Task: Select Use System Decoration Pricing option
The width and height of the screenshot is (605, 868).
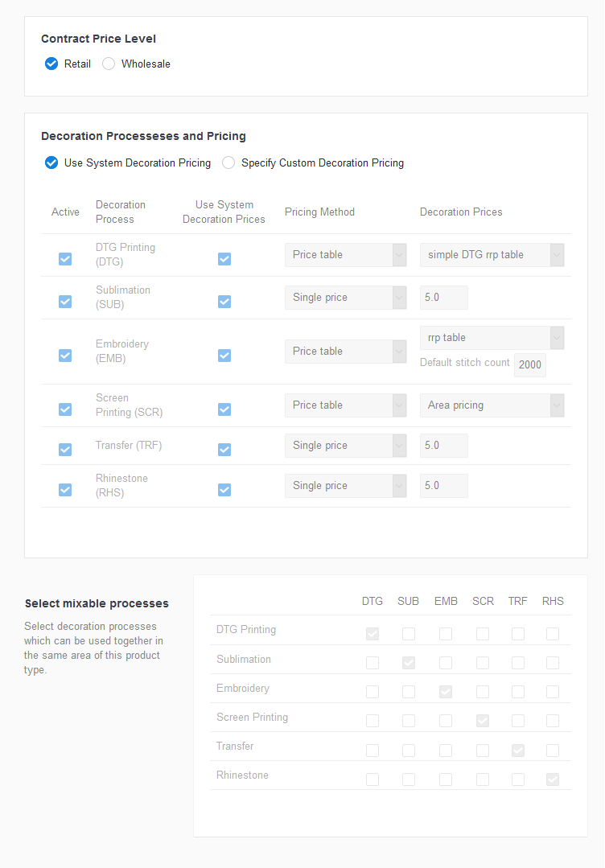Action: coord(51,162)
